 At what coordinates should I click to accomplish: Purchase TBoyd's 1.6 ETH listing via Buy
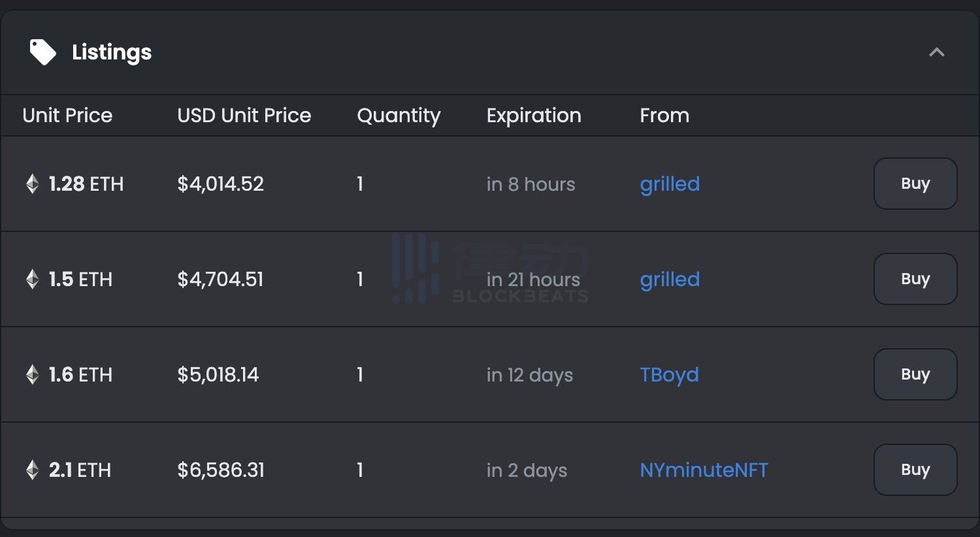coord(915,374)
